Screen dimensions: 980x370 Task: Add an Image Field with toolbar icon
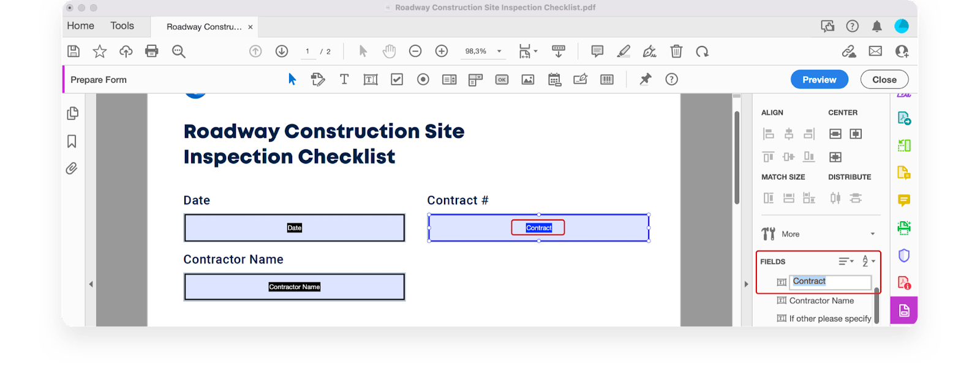click(x=528, y=80)
